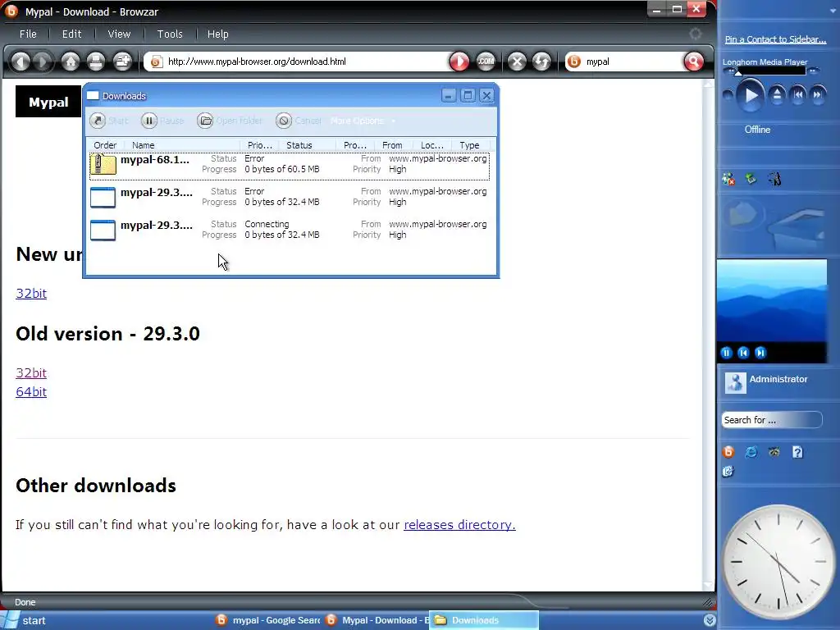The height and width of the screenshot is (630, 840).
Task: Click the Type column header
Action: coord(472,145)
